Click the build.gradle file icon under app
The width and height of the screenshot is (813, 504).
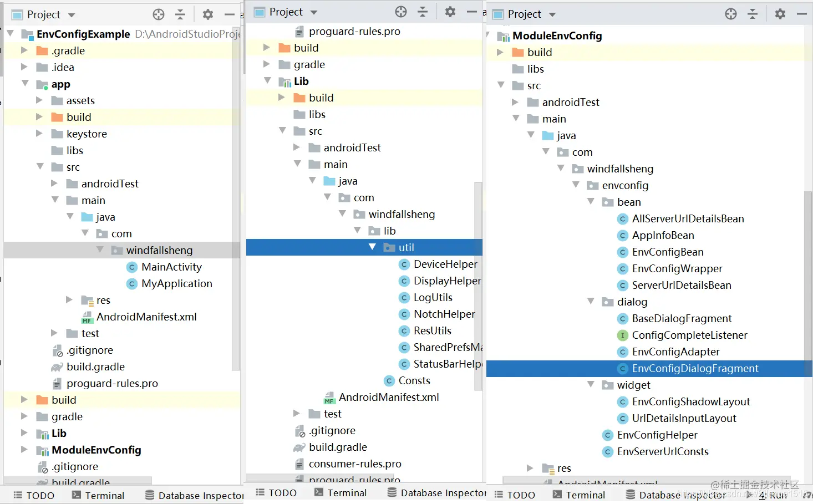point(57,367)
